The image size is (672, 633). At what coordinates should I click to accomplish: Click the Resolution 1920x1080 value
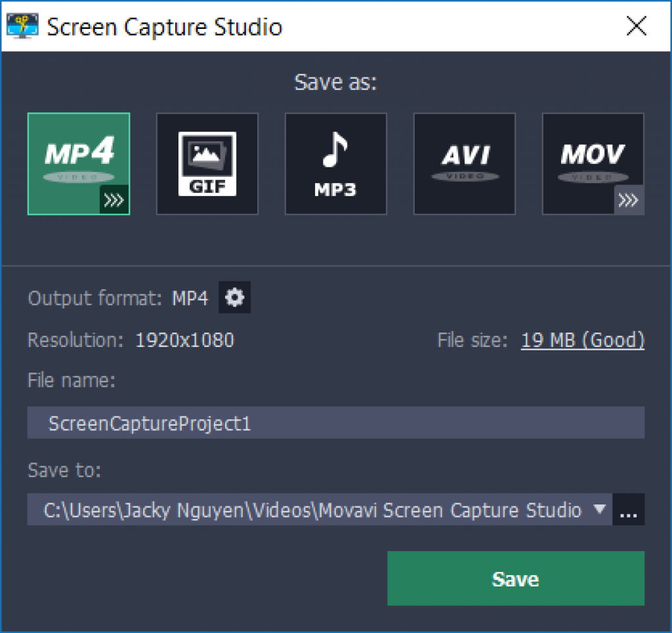tap(185, 340)
